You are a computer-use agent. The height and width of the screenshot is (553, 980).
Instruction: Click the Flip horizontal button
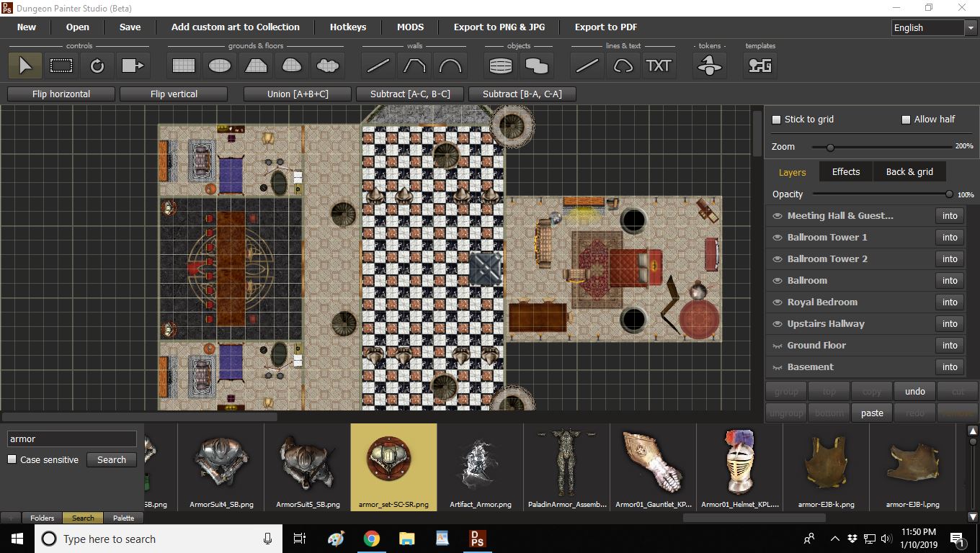click(61, 94)
